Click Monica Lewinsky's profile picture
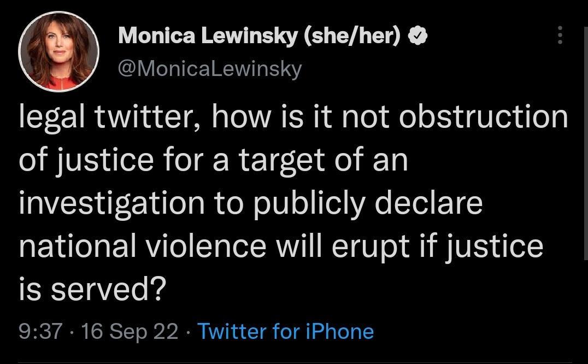 57,50
